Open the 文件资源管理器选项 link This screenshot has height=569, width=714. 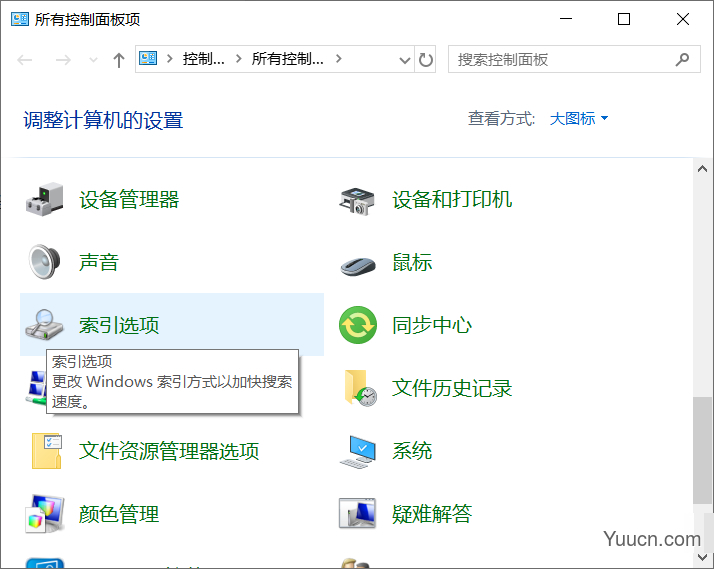coord(169,451)
